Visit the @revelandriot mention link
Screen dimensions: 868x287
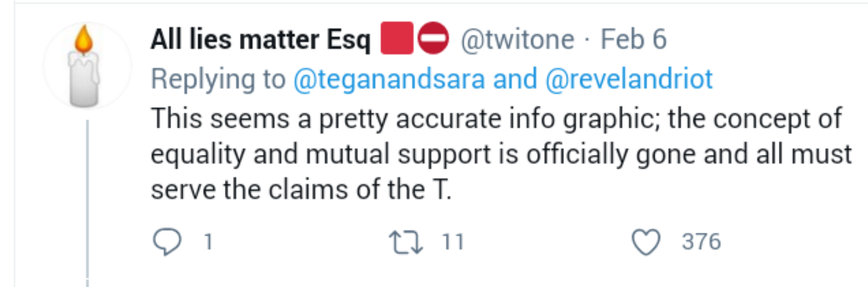click(x=629, y=79)
